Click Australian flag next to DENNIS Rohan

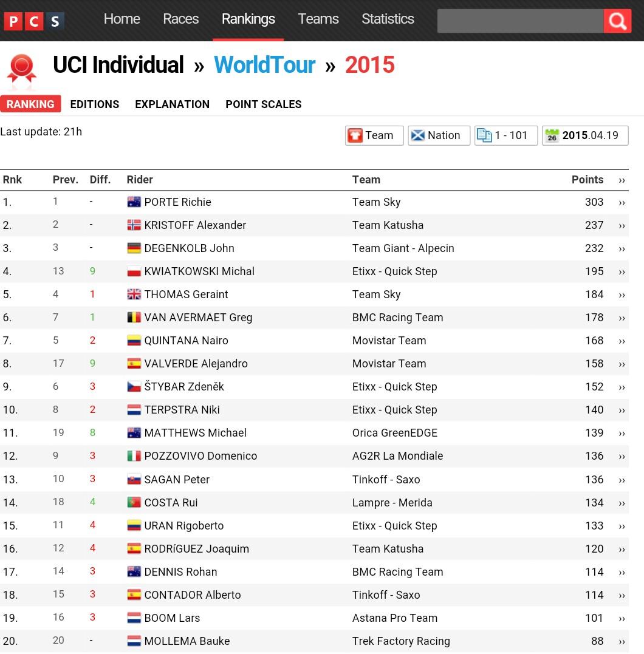coord(134,572)
